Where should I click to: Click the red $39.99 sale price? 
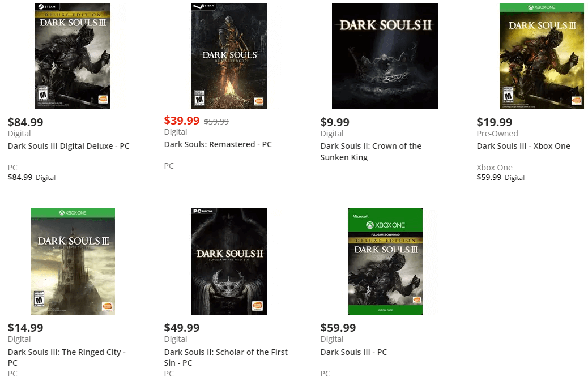(181, 121)
